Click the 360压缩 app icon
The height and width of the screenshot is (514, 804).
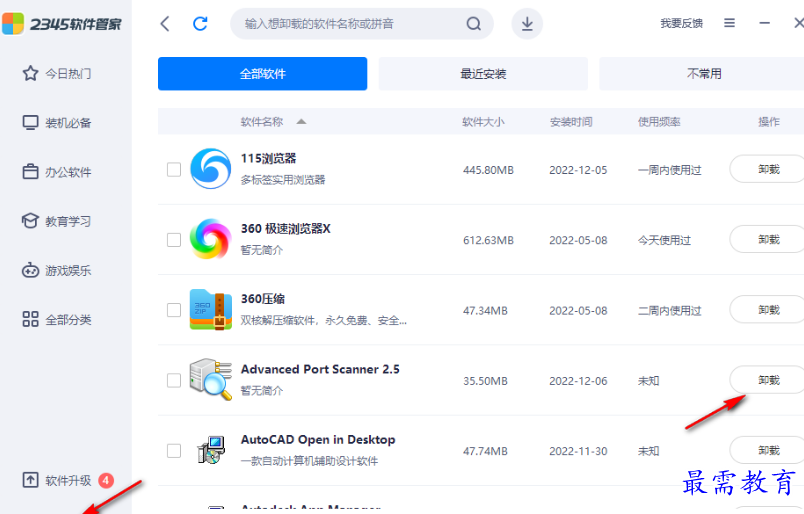click(x=210, y=309)
